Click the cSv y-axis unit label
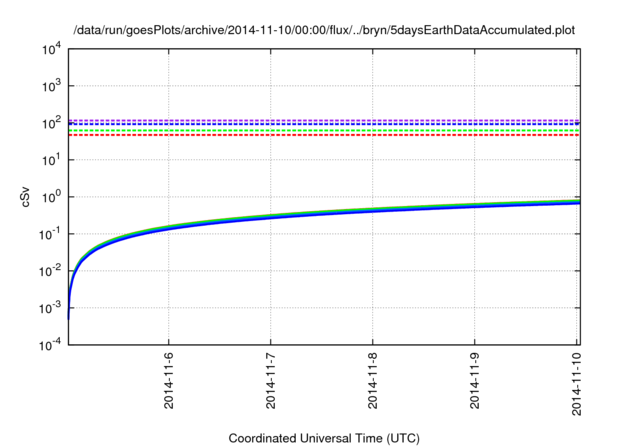This screenshot has height=448, width=640. (26, 197)
